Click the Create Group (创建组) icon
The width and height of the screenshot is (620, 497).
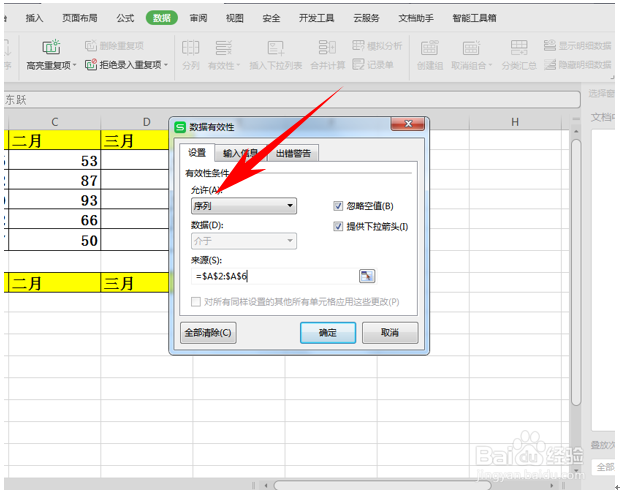pyautogui.click(x=429, y=48)
